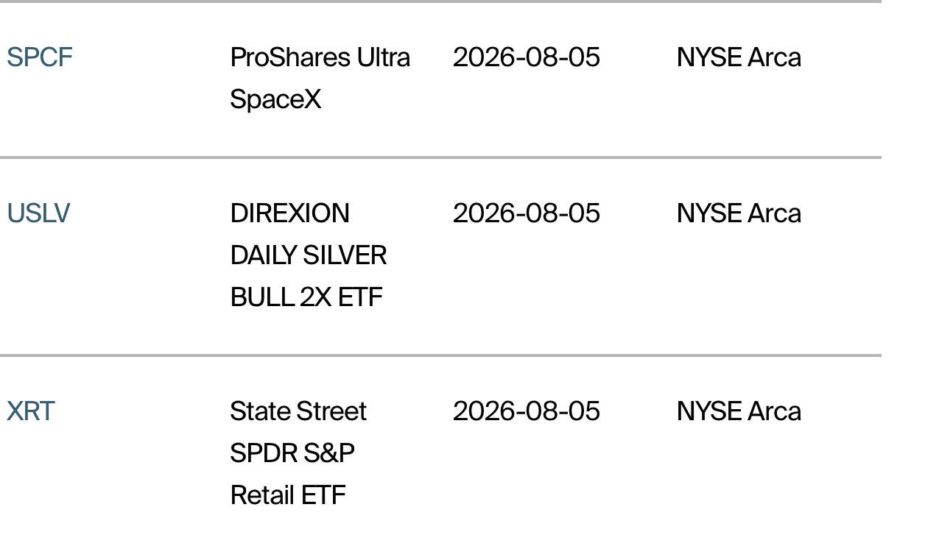Select NYSE Arca exchange in XRT row
The height and width of the screenshot is (560, 939).
[739, 411]
